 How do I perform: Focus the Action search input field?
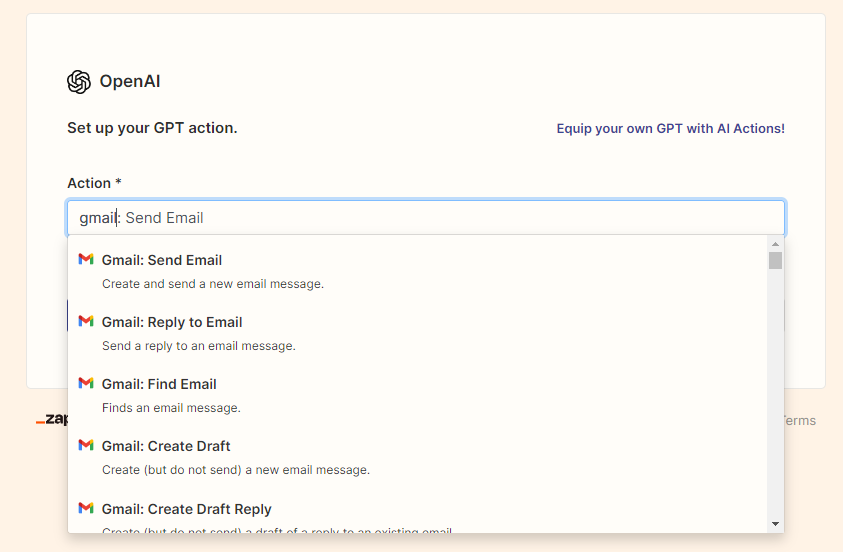click(426, 218)
